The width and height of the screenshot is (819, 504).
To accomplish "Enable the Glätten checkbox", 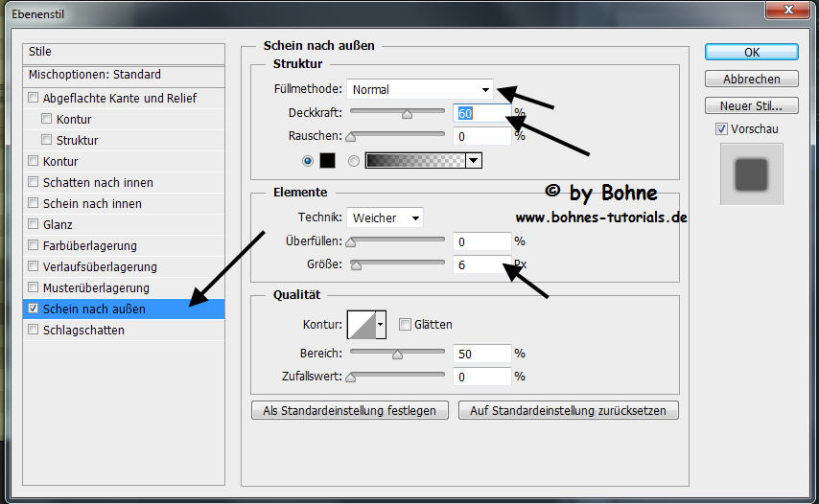I will pos(405,325).
